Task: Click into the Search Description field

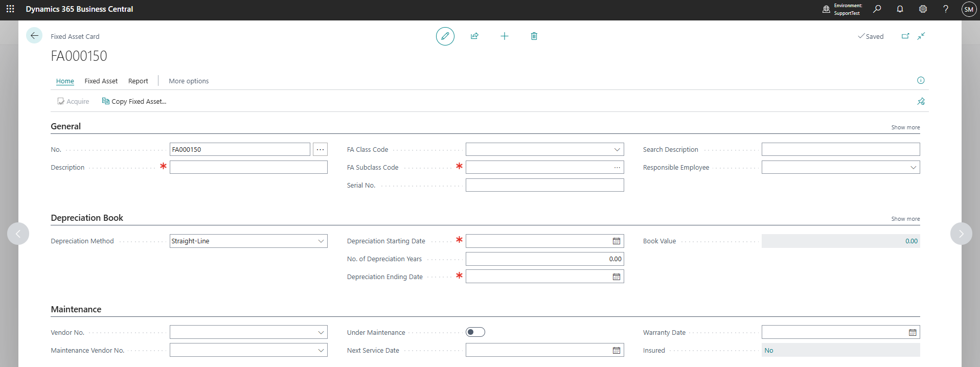Action: tap(841, 149)
